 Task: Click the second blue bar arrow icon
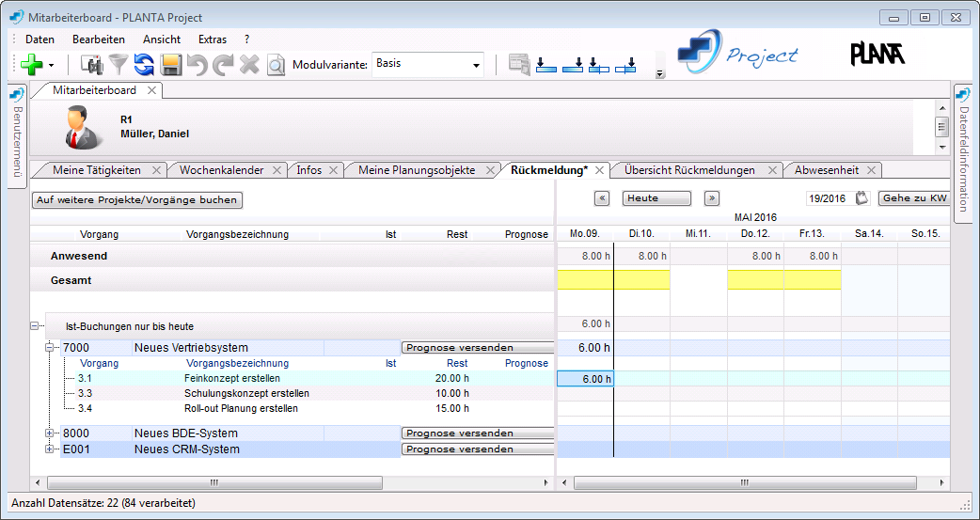coord(573,64)
